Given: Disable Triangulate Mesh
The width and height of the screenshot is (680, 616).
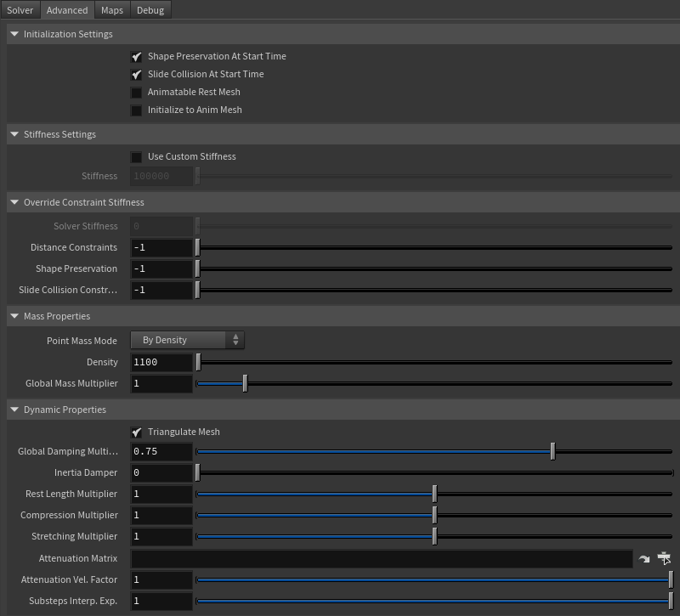Looking at the screenshot, I should click(137, 432).
